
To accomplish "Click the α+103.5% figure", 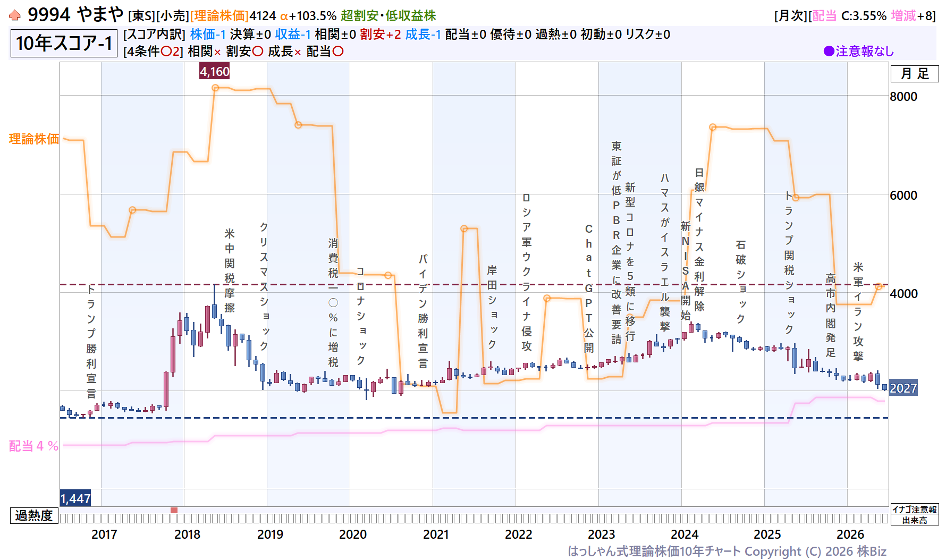I will 309,16.
